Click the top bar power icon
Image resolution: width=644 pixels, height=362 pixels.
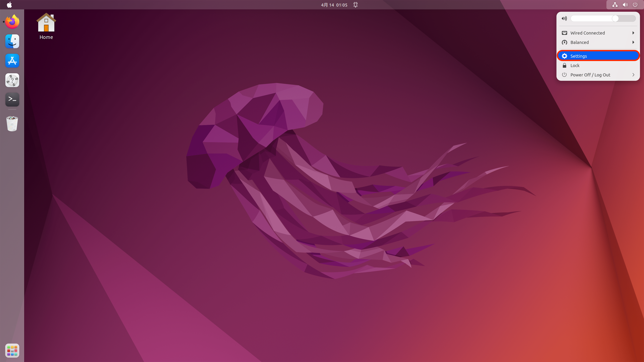coord(635,5)
